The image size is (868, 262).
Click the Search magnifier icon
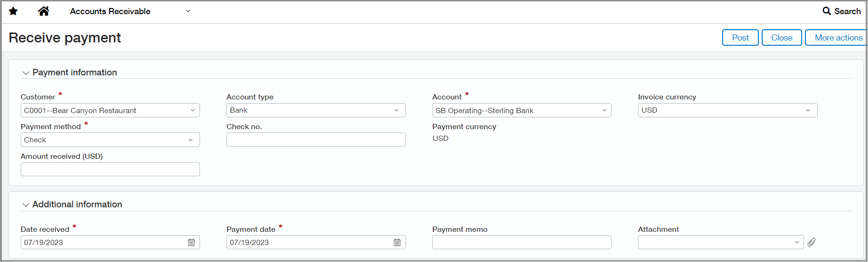point(827,11)
